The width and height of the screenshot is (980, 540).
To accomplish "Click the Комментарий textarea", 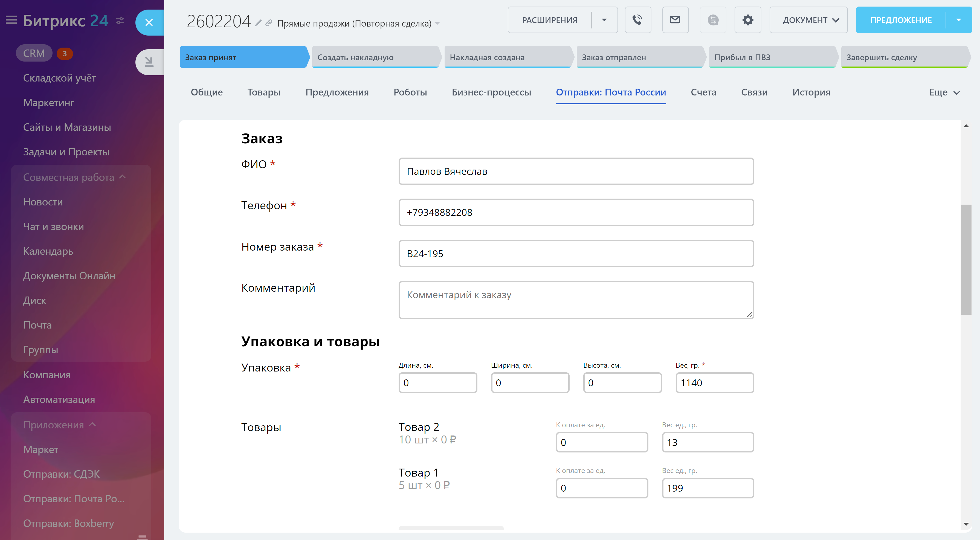I will [576, 300].
